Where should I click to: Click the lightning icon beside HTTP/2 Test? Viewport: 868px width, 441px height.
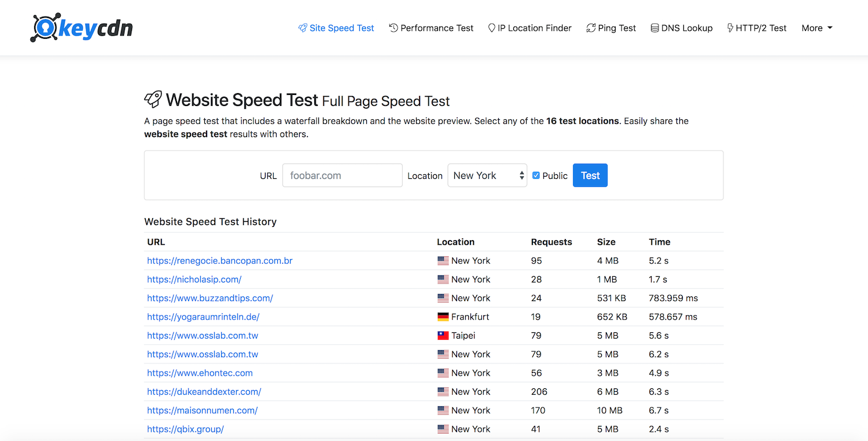[x=730, y=28]
